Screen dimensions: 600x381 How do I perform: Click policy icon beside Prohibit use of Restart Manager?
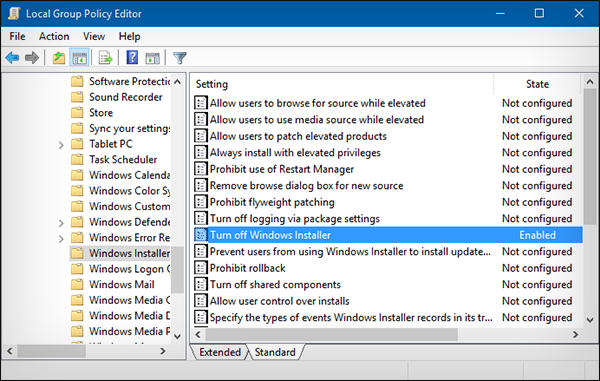201,169
